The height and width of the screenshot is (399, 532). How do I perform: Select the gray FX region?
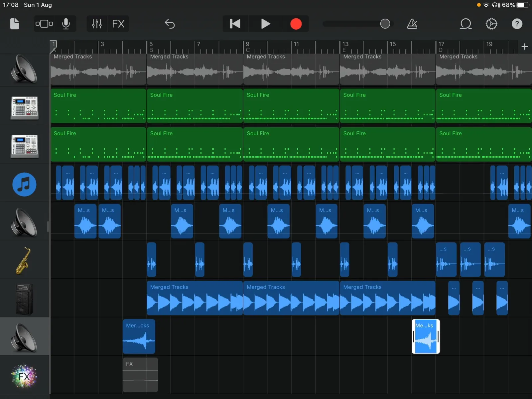pos(140,375)
